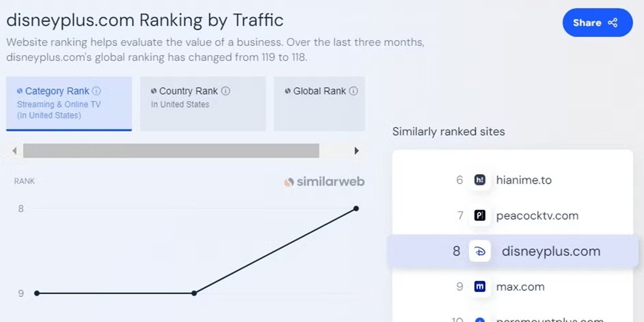Click scrollbar right arrow

[357, 151]
